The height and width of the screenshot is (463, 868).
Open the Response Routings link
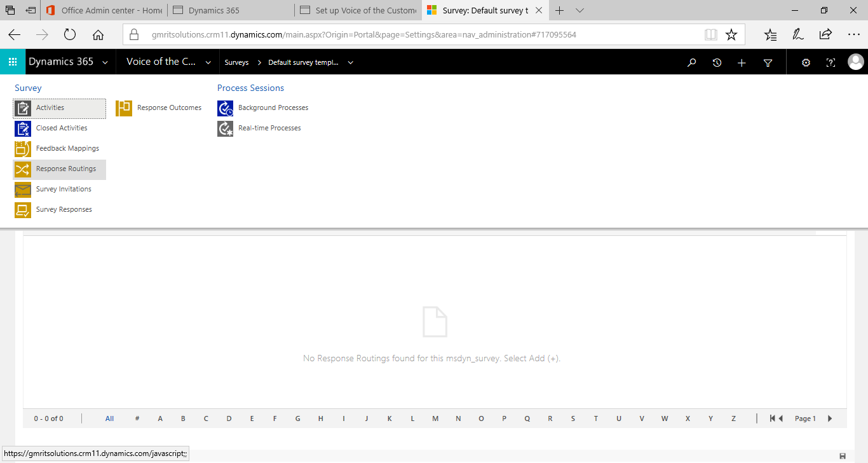pyautogui.click(x=66, y=169)
